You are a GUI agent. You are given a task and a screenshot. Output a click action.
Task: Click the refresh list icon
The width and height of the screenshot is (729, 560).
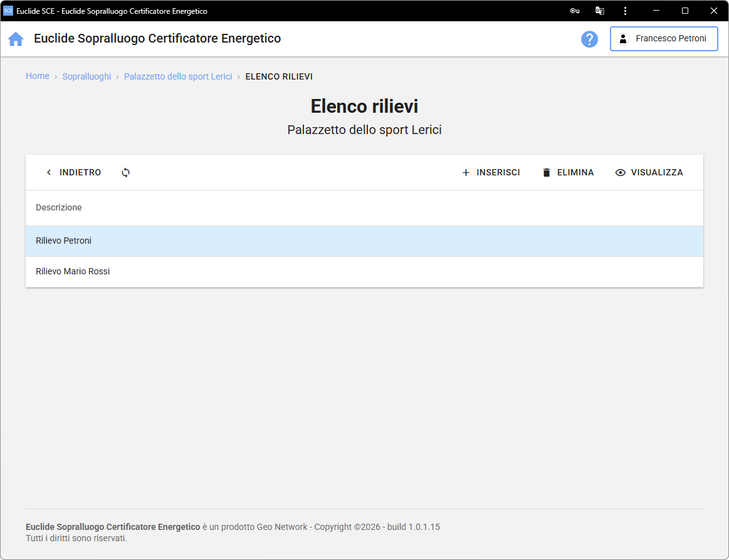click(126, 172)
